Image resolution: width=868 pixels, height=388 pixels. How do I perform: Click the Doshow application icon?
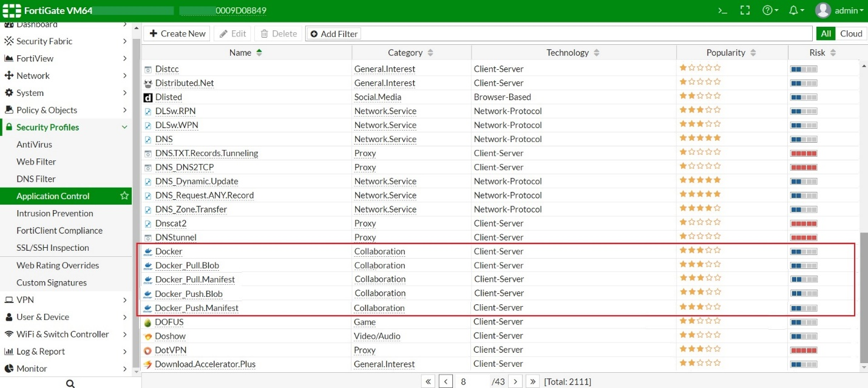[148, 336]
